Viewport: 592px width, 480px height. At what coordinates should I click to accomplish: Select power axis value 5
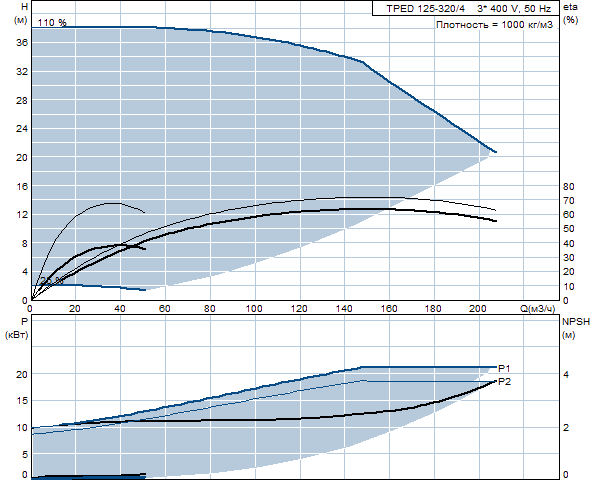[x=25, y=455]
